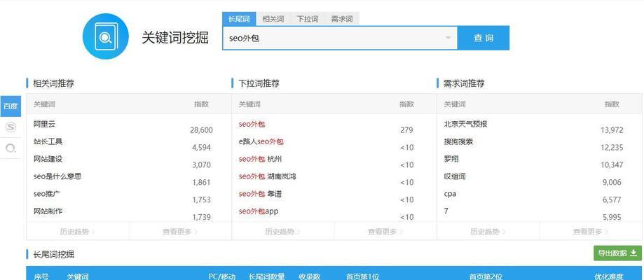Image resolution: width=644 pixels, height=280 pixels.
Task: Click the index value 13,972
Action: 612,130
